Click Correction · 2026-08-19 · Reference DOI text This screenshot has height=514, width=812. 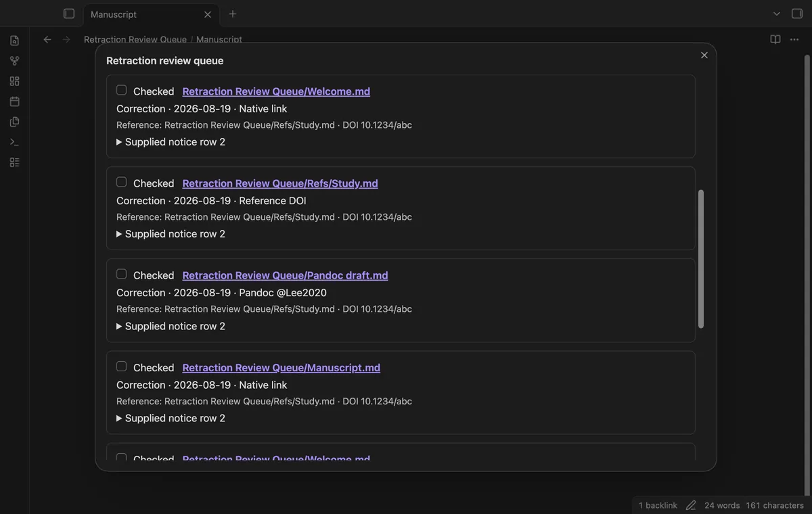click(x=211, y=201)
